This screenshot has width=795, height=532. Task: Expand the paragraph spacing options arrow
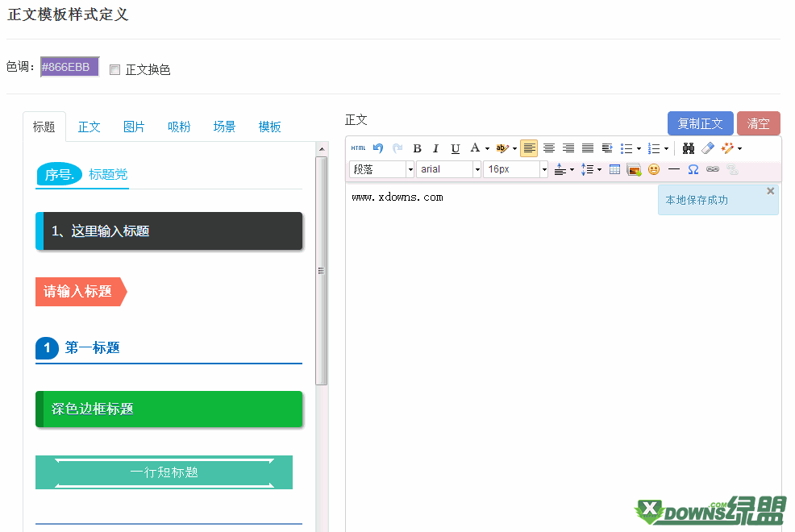[572, 170]
